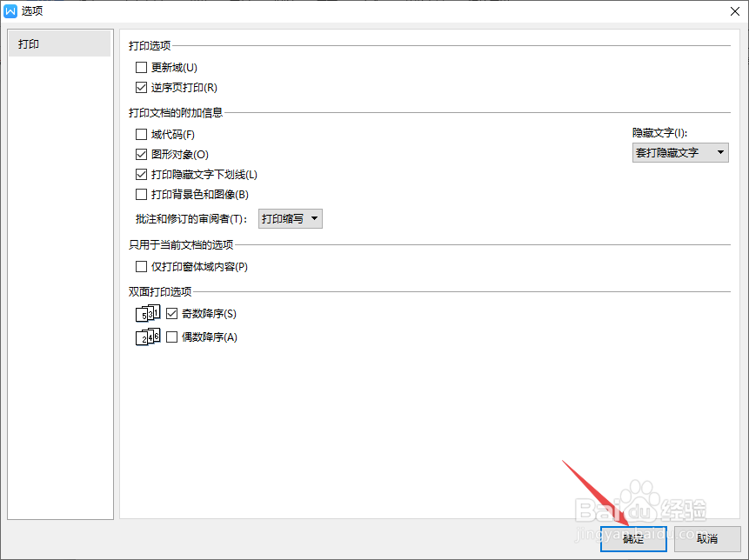Confirm settings with the 确定 button
Image resolution: width=749 pixels, height=560 pixels.
pos(632,539)
